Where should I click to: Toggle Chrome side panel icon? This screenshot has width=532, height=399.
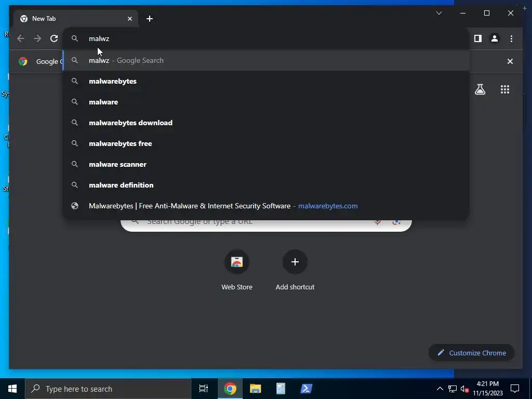[478, 38]
